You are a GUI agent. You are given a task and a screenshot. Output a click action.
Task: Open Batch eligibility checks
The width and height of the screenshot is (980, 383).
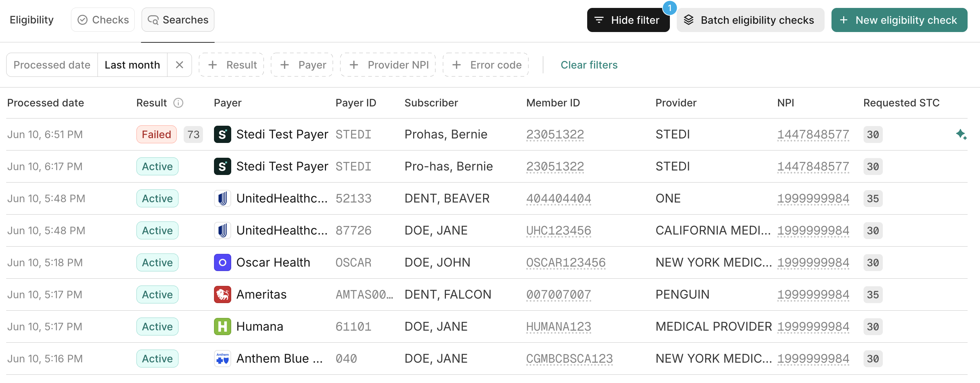point(750,20)
